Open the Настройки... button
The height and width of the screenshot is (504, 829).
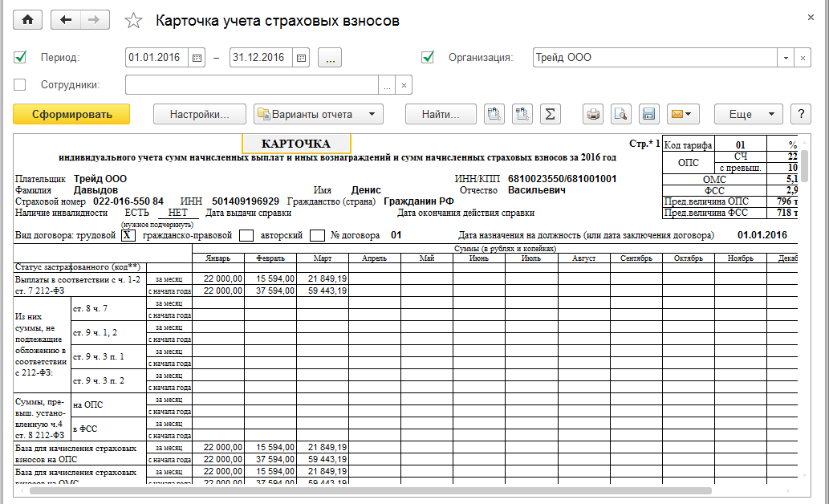[199, 114]
